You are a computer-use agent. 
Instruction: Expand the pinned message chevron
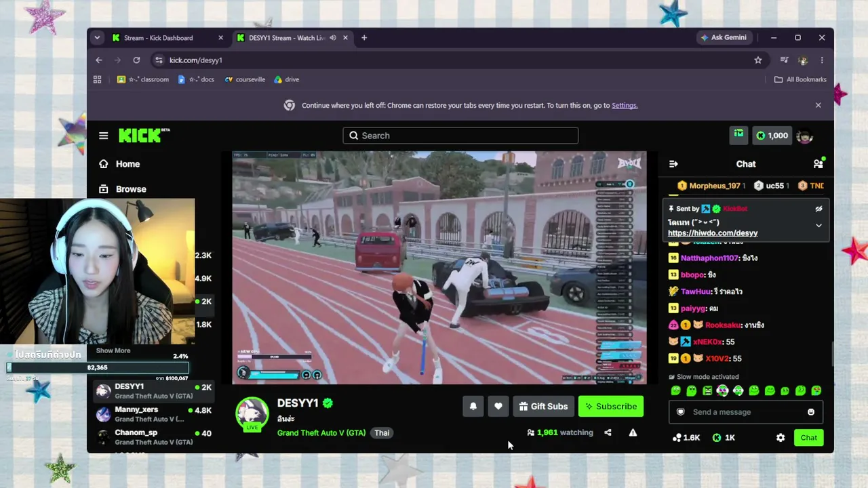818,225
